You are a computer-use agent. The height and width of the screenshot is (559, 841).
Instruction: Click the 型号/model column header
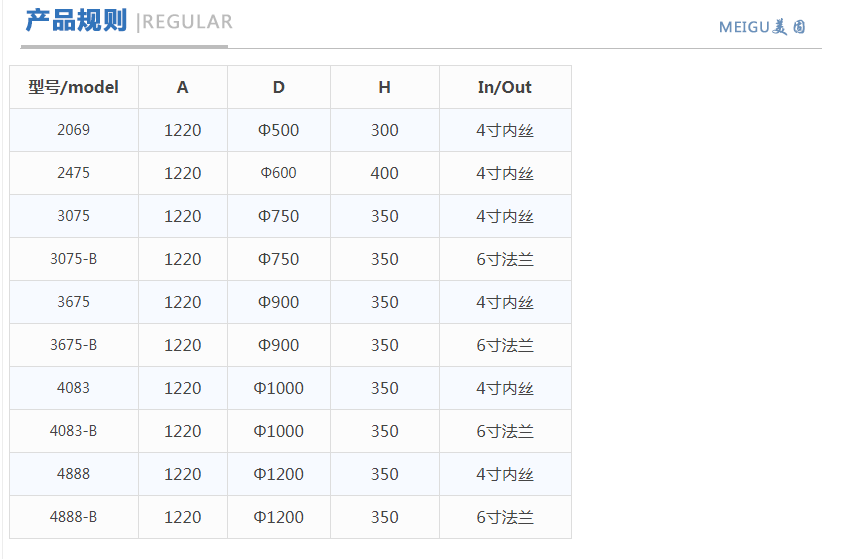coord(74,87)
